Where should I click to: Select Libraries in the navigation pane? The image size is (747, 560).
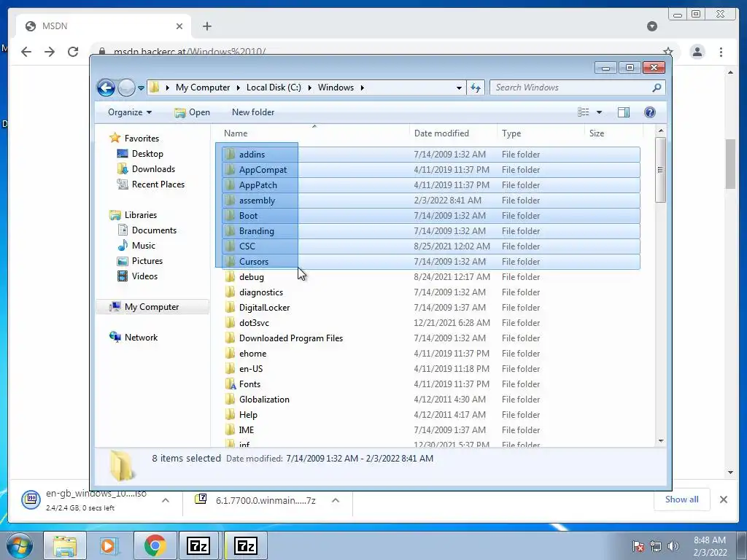tap(140, 215)
